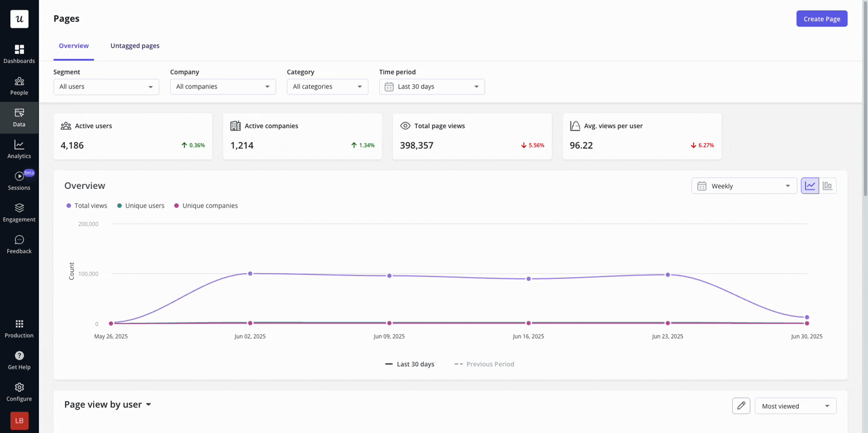Open the Time period Last 30 days dropdown
The height and width of the screenshot is (433, 868).
point(432,87)
